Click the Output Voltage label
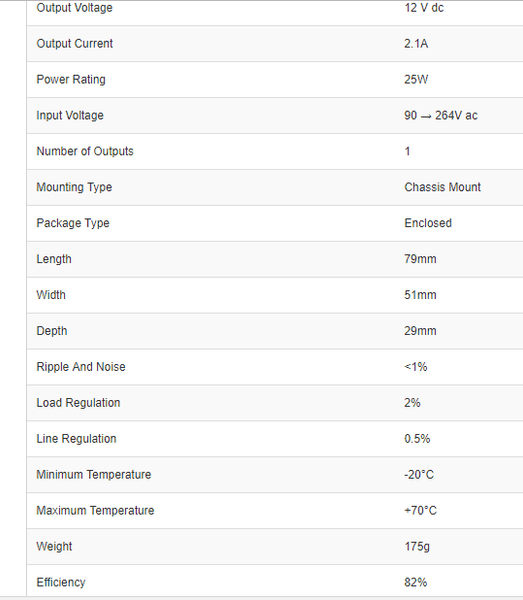523x600 pixels. (x=74, y=8)
